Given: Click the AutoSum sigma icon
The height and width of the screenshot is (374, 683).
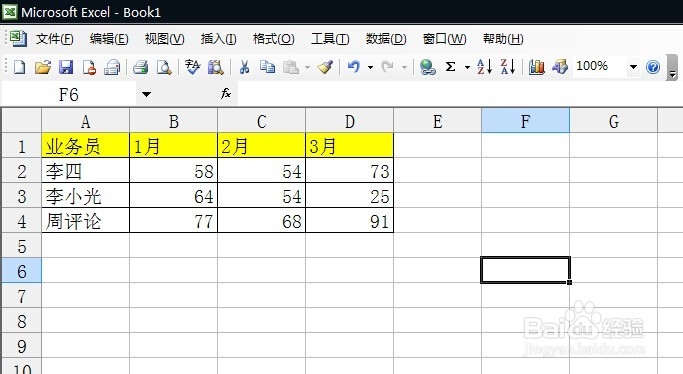Looking at the screenshot, I should (x=451, y=67).
